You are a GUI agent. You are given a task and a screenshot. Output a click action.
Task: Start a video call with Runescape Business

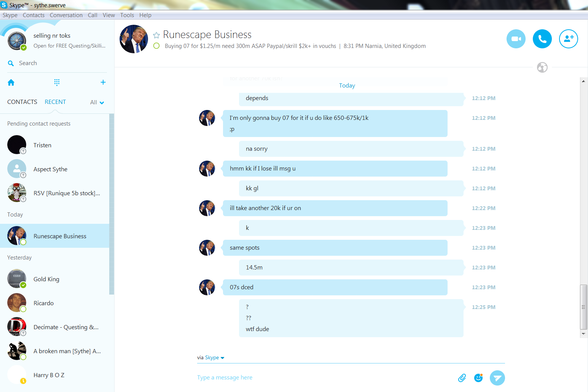point(516,39)
